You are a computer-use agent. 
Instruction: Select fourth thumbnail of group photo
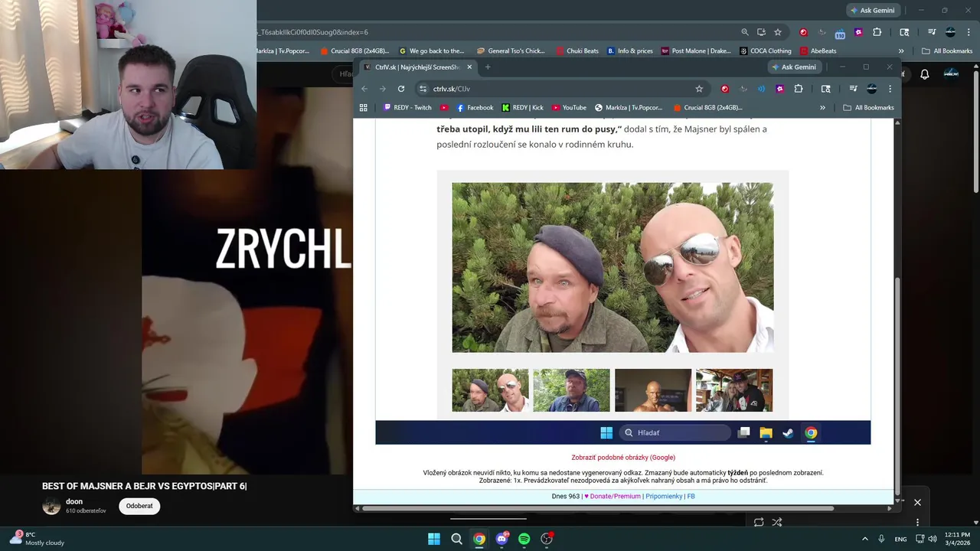734,390
